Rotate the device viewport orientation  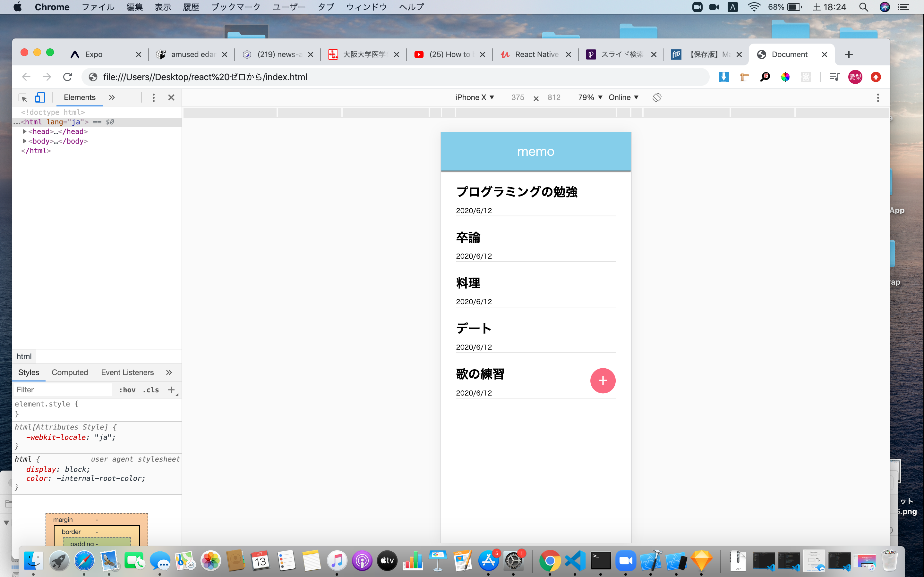click(x=657, y=97)
